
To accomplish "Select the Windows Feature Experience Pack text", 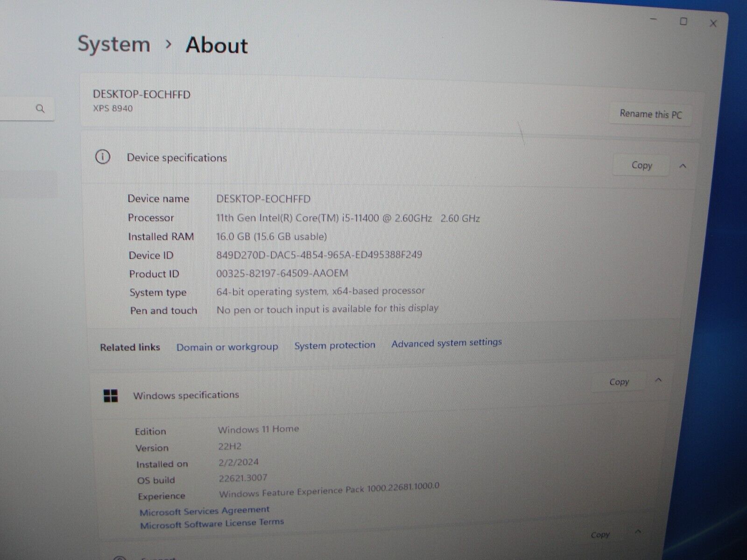I will [x=329, y=490].
